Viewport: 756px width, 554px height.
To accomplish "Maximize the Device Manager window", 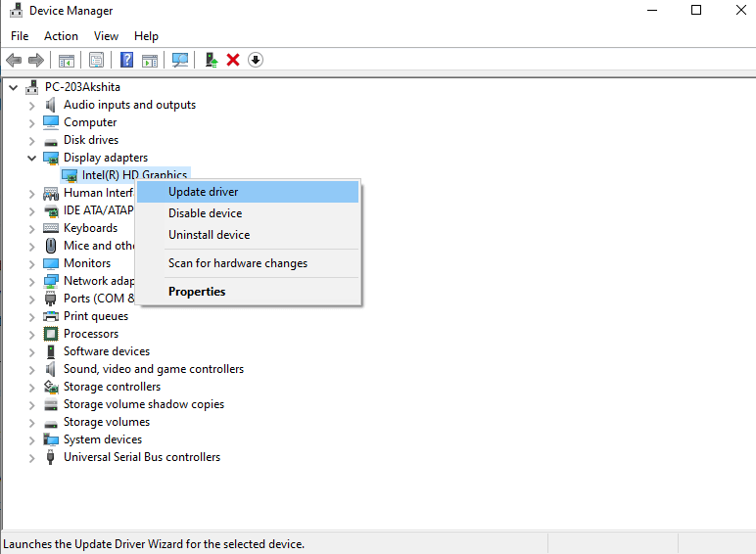I will (696, 10).
